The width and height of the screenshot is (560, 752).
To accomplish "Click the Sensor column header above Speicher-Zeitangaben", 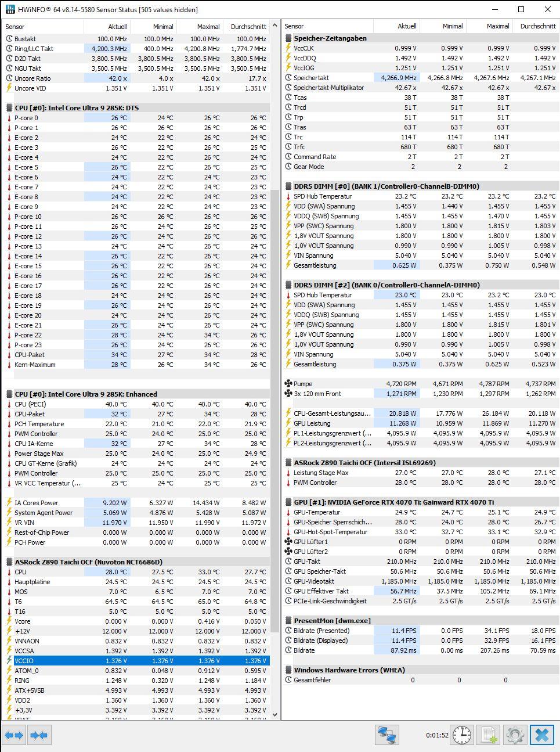I will pos(328,26).
